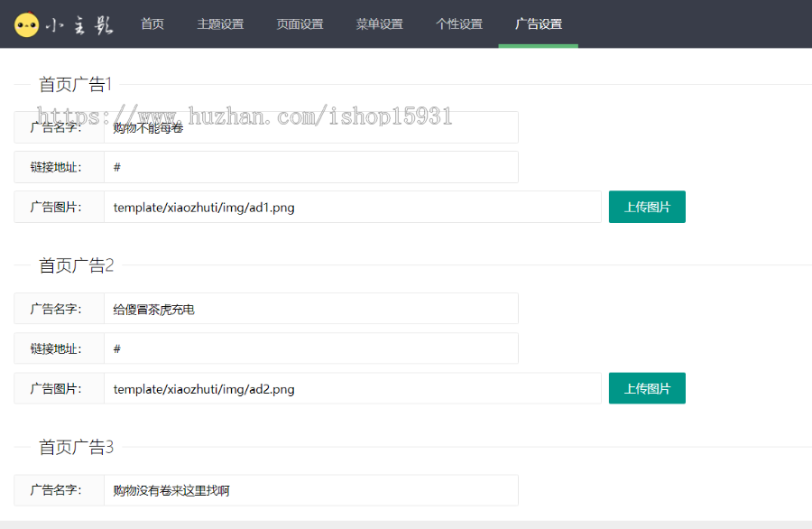Go to 页面设置 in navigation
Viewport: 812px width, 529px height.
coord(300,23)
